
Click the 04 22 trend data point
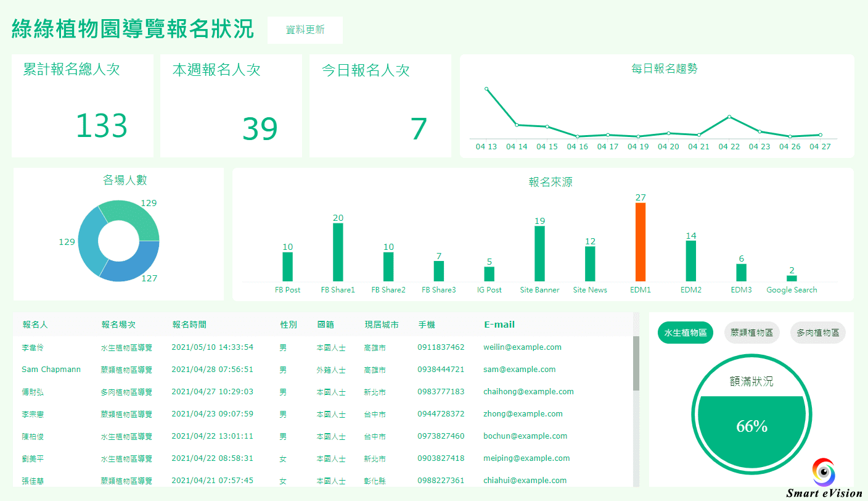tap(729, 117)
